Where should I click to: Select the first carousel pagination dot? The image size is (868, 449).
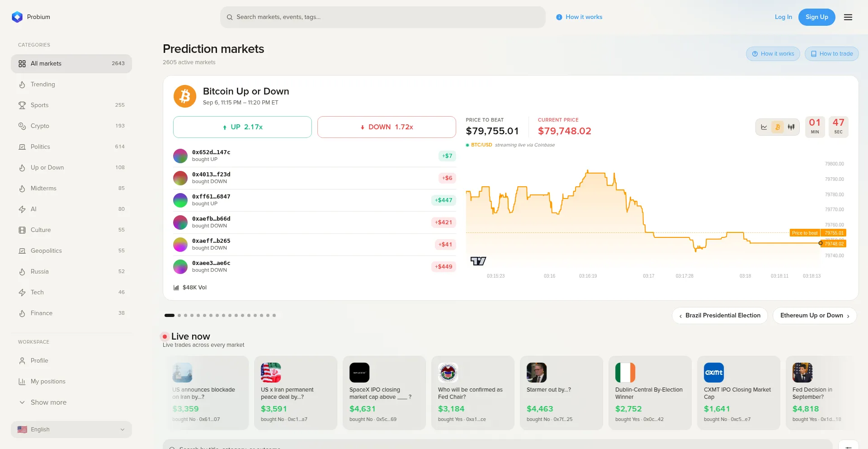point(170,316)
